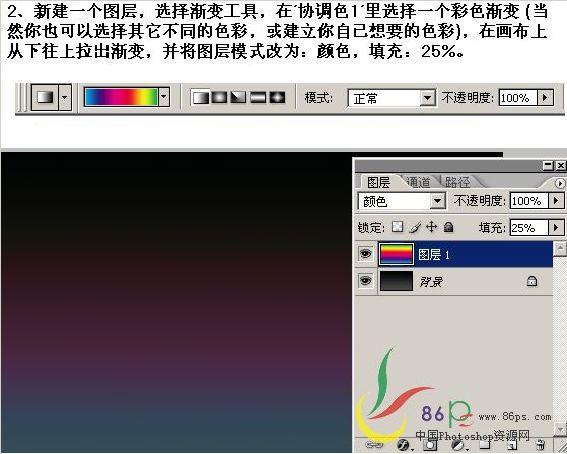Screen dimensions: 567x454
Task: Hide 图层 1 with its eye icon
Action: (x=366, y=254)
